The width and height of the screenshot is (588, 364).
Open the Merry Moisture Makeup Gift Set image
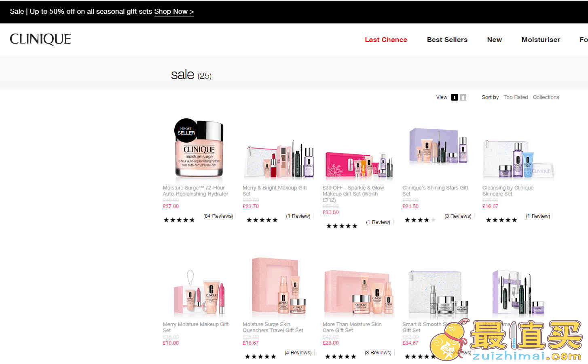tap(199, 293)
